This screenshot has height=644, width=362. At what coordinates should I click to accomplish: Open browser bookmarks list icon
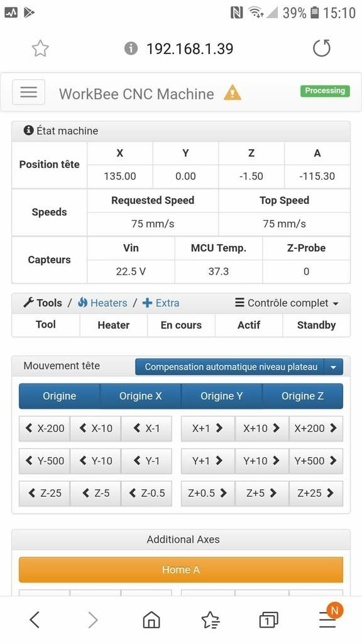210,619
